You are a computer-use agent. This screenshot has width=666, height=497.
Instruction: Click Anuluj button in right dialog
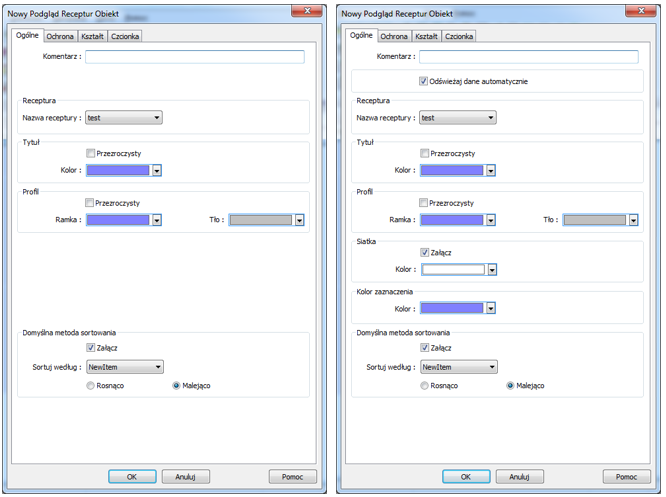tap(519, 477)
